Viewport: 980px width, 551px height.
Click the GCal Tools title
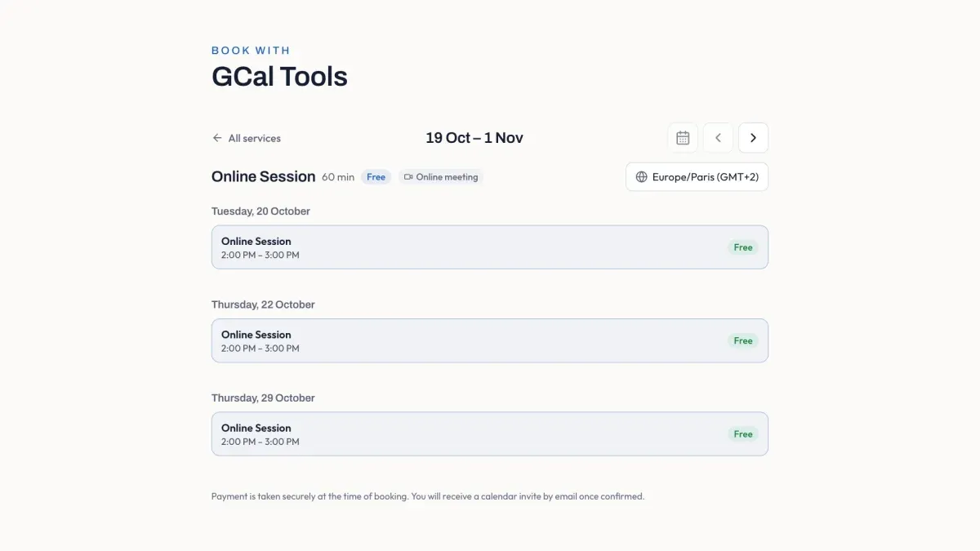click(279, 77)
